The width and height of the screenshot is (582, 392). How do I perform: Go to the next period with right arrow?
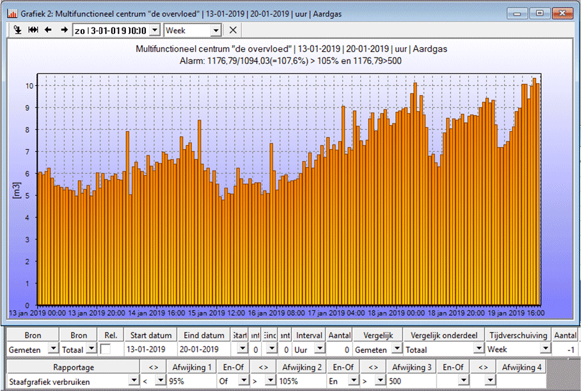pos(64,30)
